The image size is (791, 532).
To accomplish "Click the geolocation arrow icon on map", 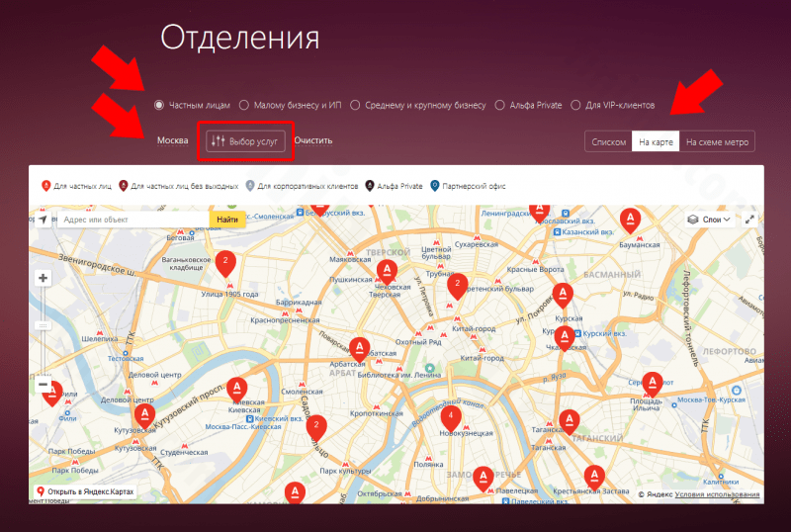I will pyautogui.click(x=44, y=220).
